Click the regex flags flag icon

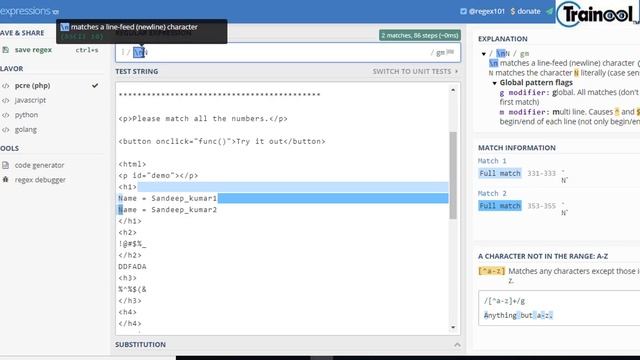[450, 52]
